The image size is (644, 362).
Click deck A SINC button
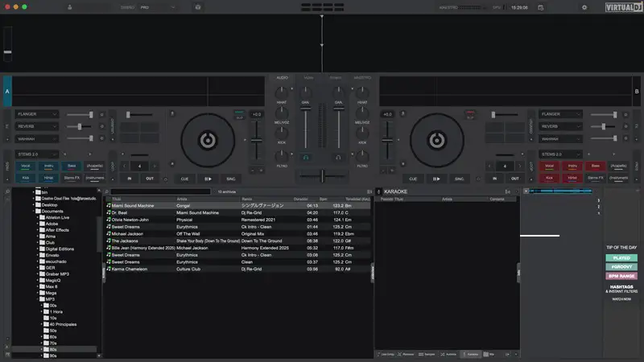(231, 179)
